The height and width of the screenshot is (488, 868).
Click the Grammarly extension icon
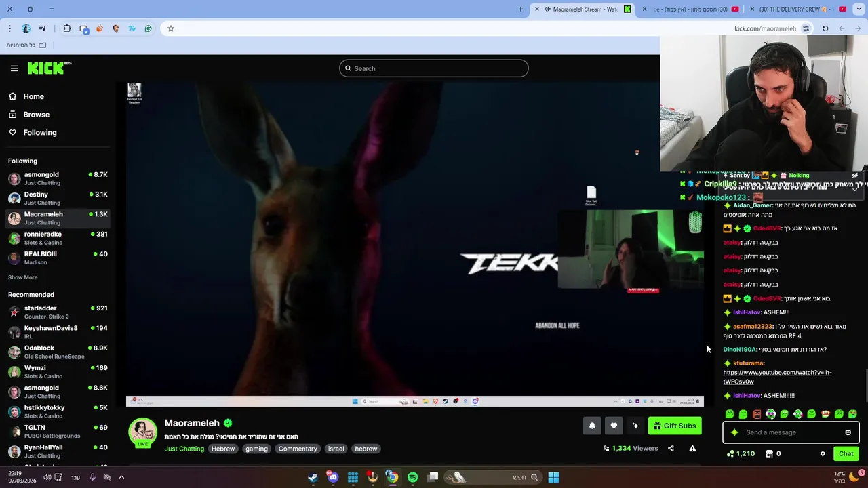tap(149, 28)
